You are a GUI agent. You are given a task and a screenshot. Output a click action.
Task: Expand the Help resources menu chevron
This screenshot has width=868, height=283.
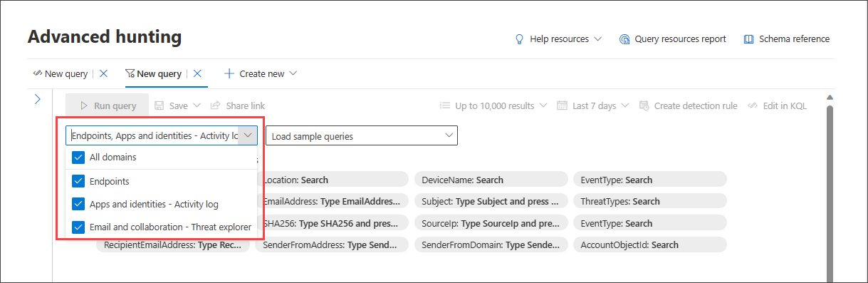click(597, 39)
